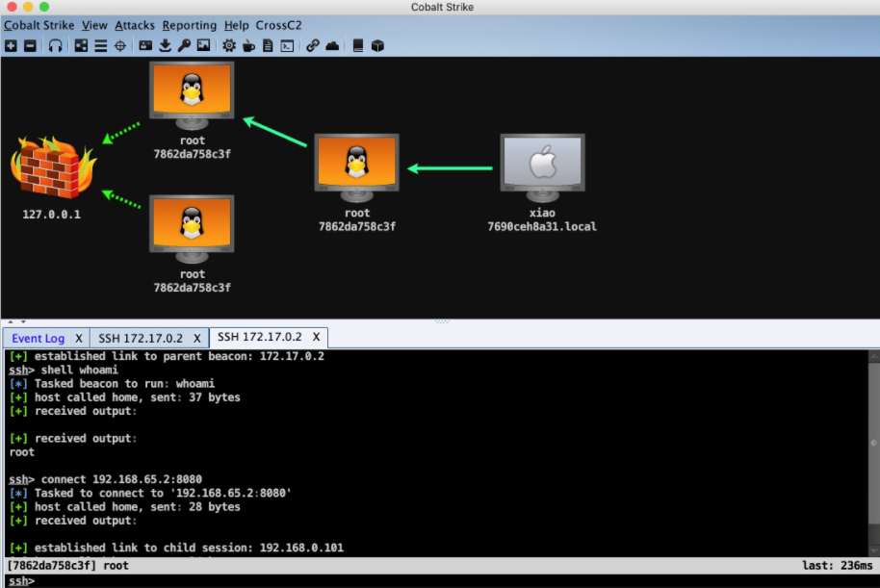The height and width of the screenshot is (588, 880).
Task: Close the Event Log tab
Action: pyautogui.click(x=79, y=339)
